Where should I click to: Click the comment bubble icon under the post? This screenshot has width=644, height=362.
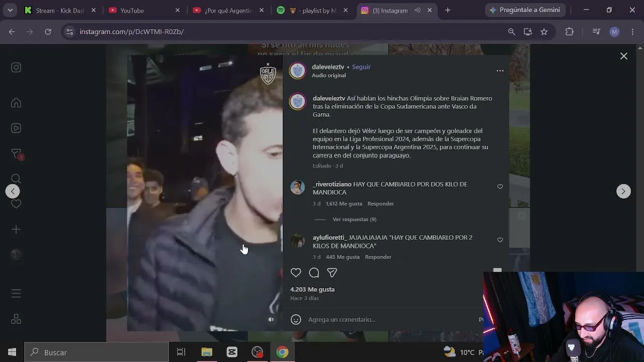[x=314, y=273]
